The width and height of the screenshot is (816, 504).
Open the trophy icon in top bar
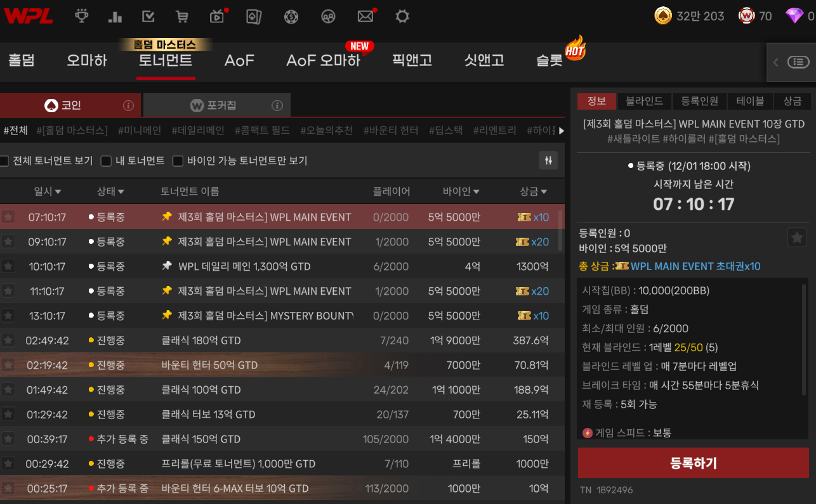(81, 16)
